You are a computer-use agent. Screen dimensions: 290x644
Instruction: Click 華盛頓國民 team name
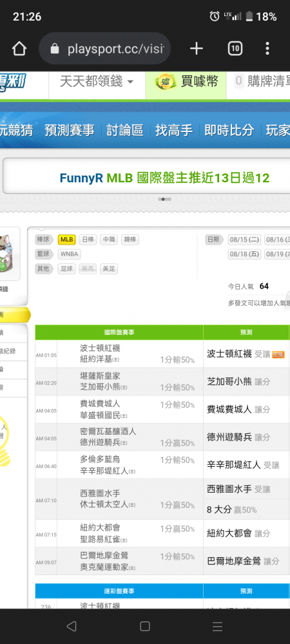101,415
